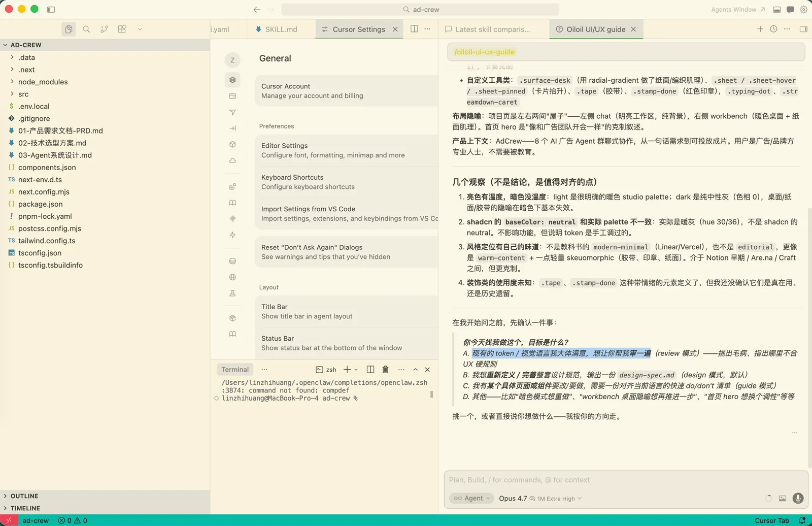
Task: Expand more sidebar views chevron
Action: (140, 29)
